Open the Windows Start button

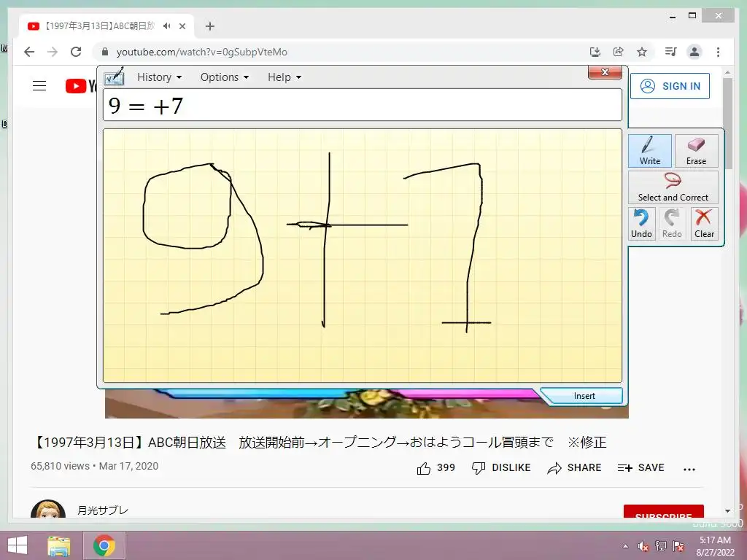click(18, 545)
